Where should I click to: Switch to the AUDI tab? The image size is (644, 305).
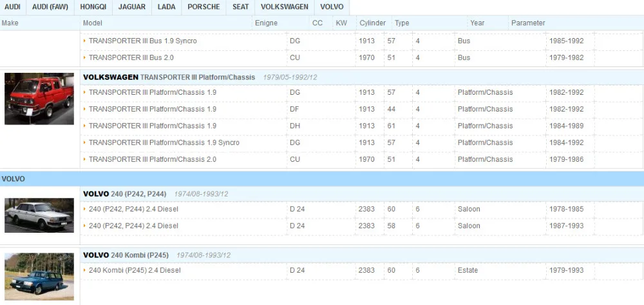[x=12, y=7]
